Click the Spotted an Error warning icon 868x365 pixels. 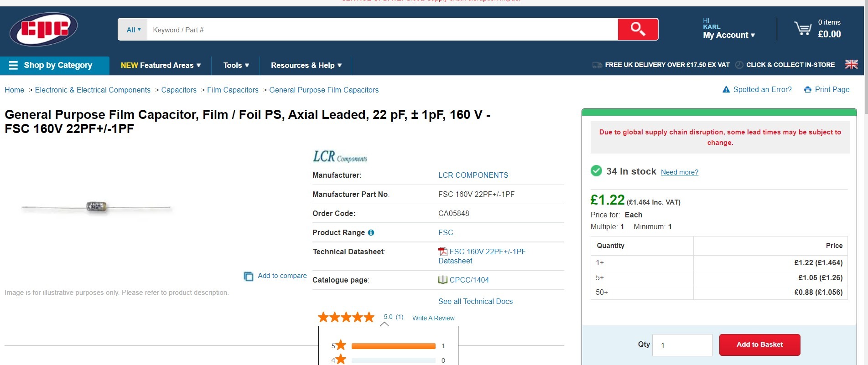[726, 89]
